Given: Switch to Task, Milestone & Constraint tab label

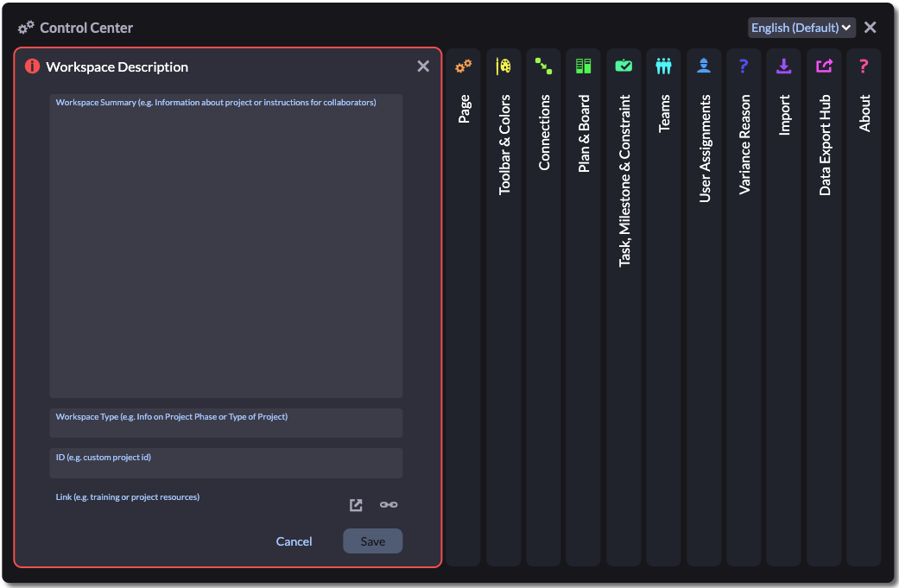Looking at the screenshot, I should [624, 180].
